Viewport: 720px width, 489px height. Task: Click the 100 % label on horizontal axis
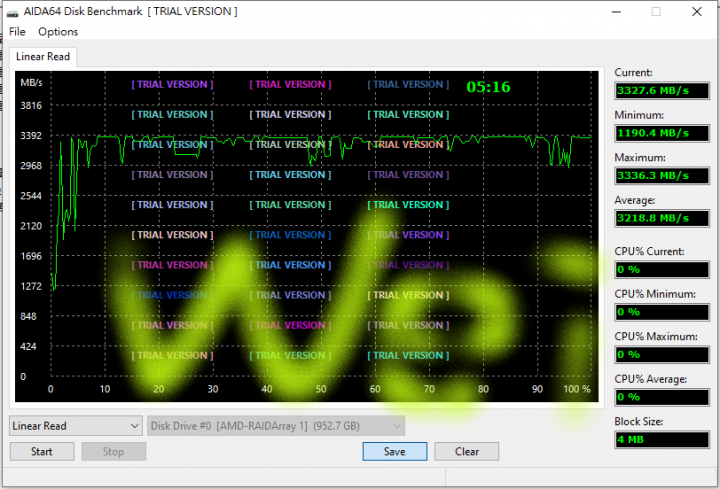(577, 389)
